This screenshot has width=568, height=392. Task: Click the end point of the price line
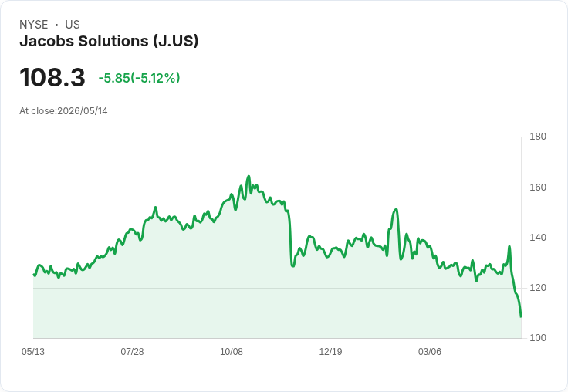point(521,316)
